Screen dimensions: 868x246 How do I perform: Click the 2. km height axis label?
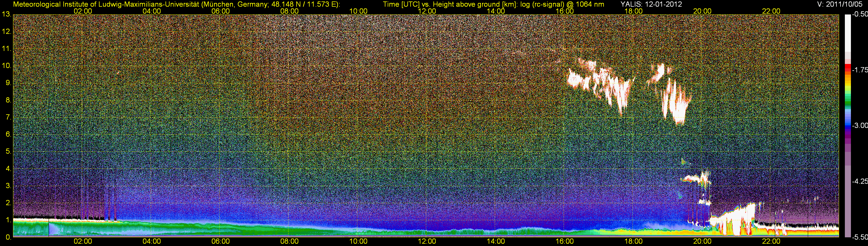[x=8, y=203]
